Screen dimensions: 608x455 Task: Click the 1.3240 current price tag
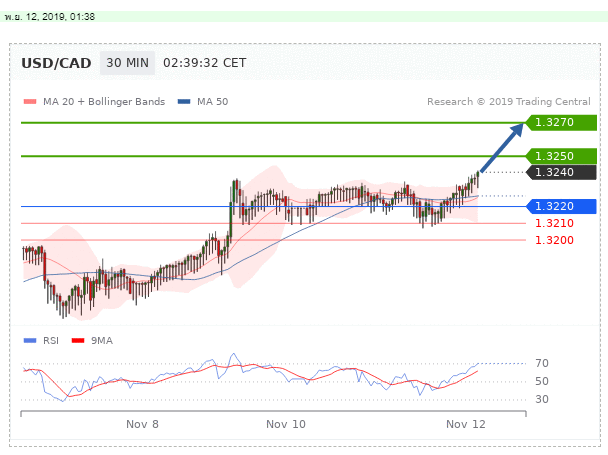coord(561,172)
